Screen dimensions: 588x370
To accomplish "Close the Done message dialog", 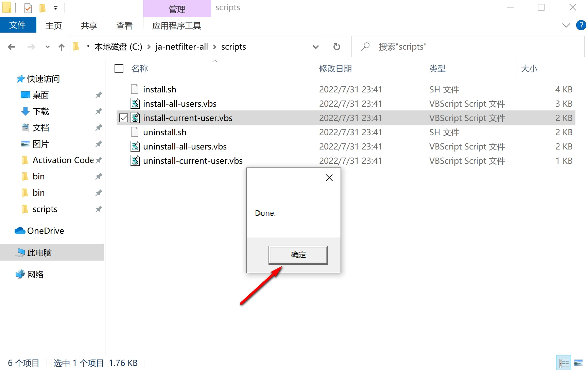I will click(329, 178).
